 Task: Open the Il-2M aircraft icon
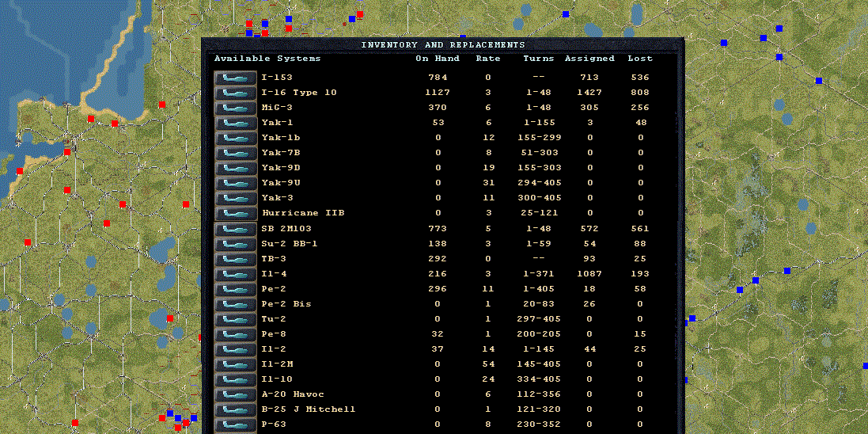click(236, 364)
